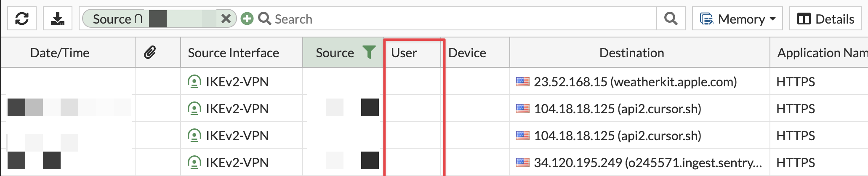The width and height of the screenshot is (868, 176).
Task: Click the US flag beside 34.120.195.249
Action: click(x=523, y=162)
